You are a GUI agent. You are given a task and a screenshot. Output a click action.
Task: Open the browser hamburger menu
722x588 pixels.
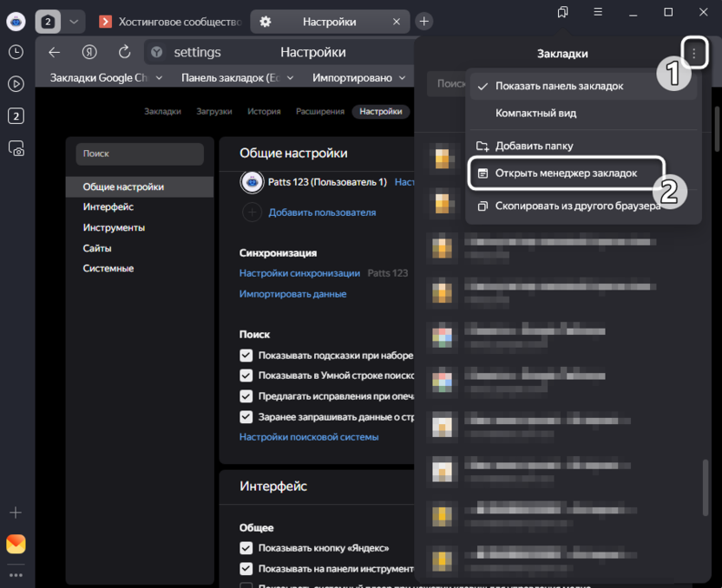tap(598, 12)
